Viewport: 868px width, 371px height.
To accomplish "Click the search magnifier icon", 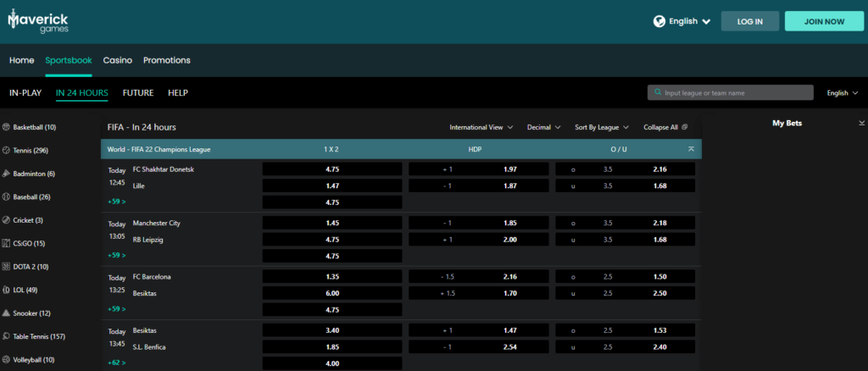I will click(657, 93).
